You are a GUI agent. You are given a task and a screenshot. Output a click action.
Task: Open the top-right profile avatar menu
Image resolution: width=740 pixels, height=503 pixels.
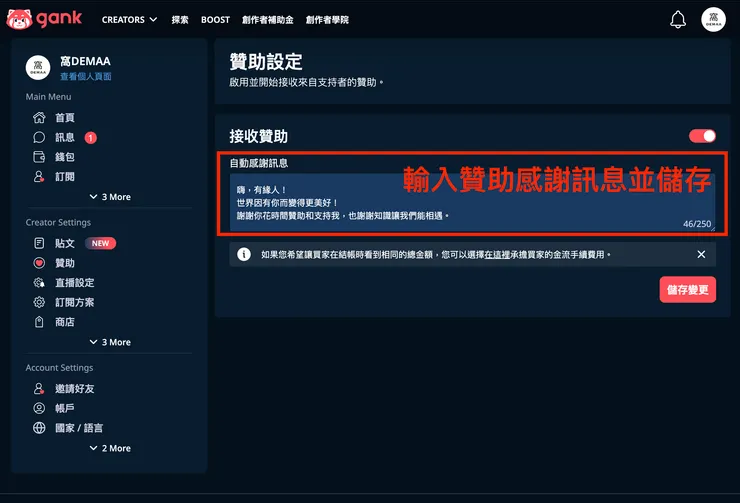coord(713,19)
